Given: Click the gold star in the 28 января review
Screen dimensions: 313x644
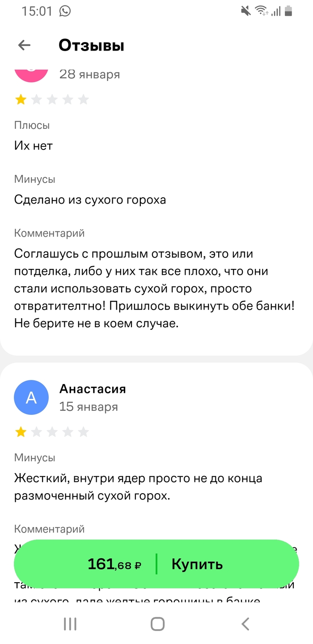Looking at the screenshot, I should coord(21,99).
